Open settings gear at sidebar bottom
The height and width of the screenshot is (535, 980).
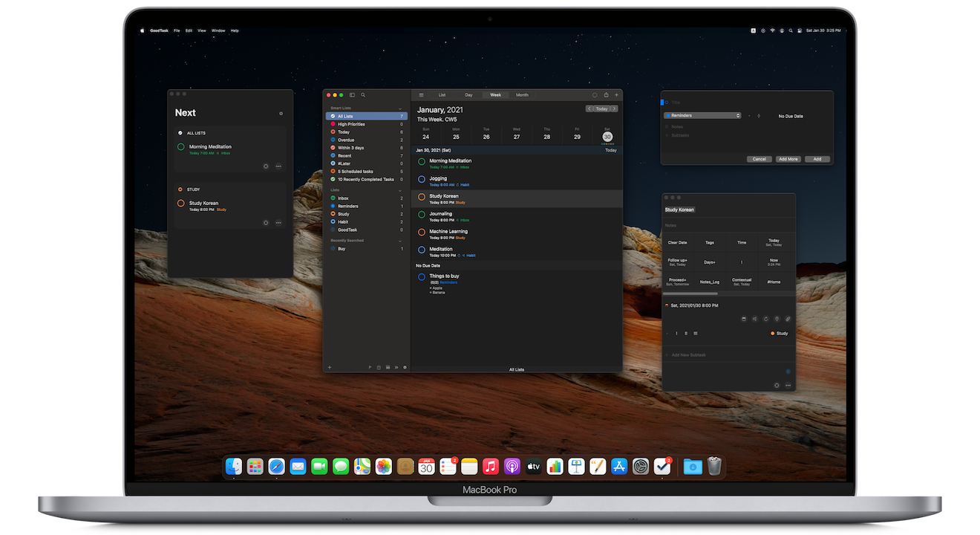coord(405,367)
